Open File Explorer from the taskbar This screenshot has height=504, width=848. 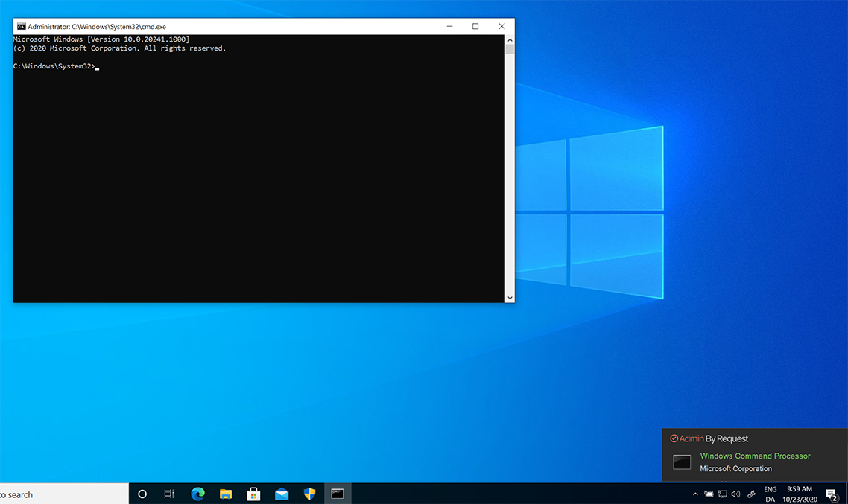(x=226, y=494)
